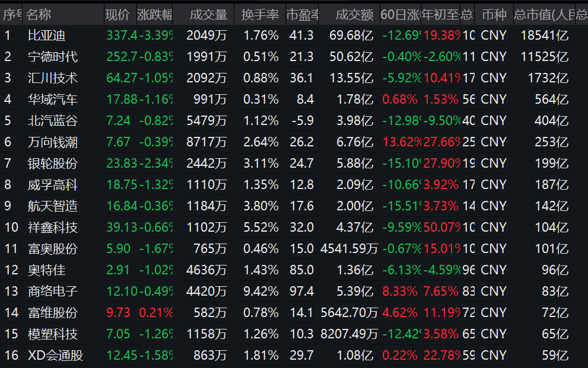
Task: Open the 银轮股份 stock
Action: click(x=53, y=164)
